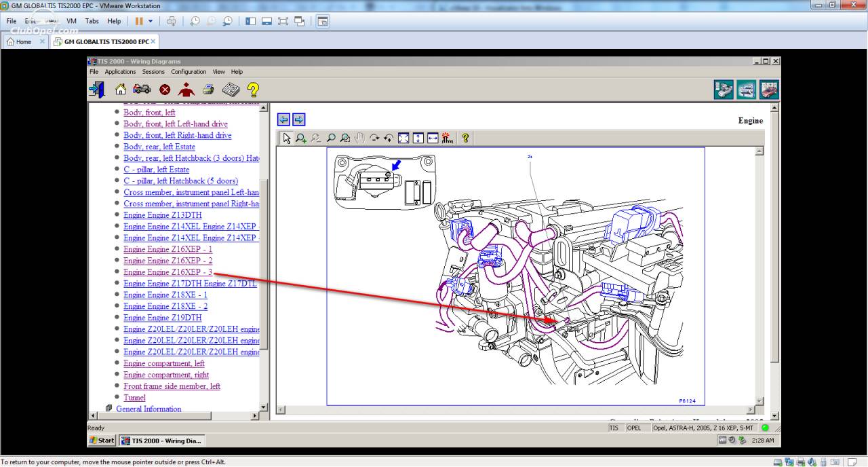Image resolution: width=868 pixels, height=467 pixels.
Task: Open the newspaper news icon
Action: [231, 89]
